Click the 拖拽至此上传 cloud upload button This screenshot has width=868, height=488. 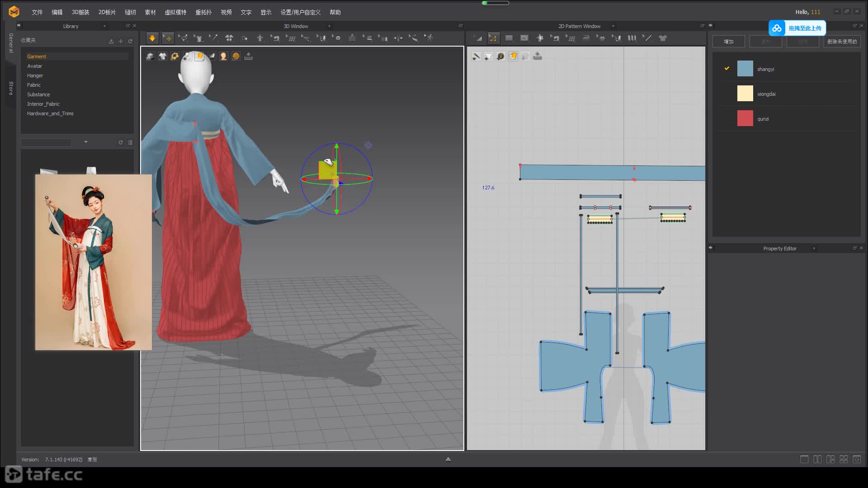pos(797,28)
